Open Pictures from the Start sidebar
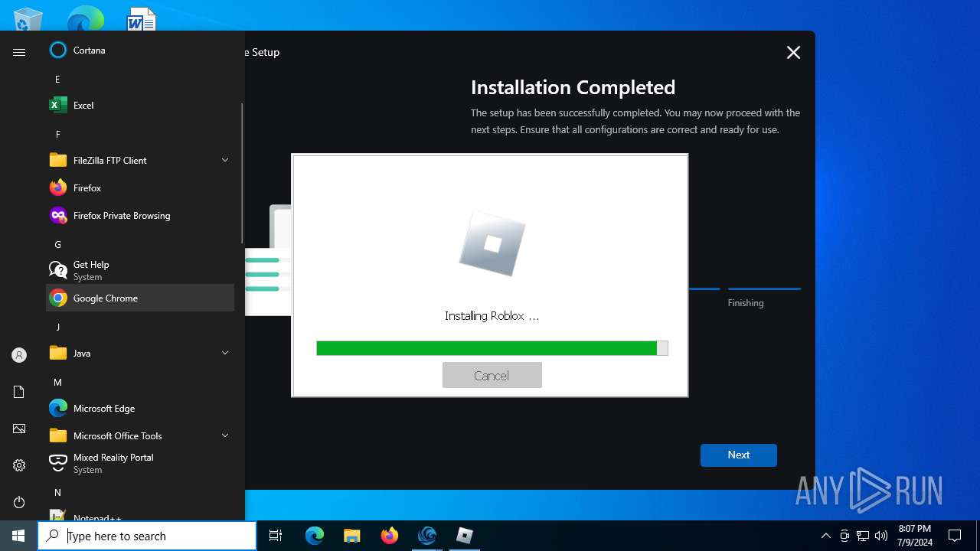This screenshot has height=551, width=980. pos(19,429)
